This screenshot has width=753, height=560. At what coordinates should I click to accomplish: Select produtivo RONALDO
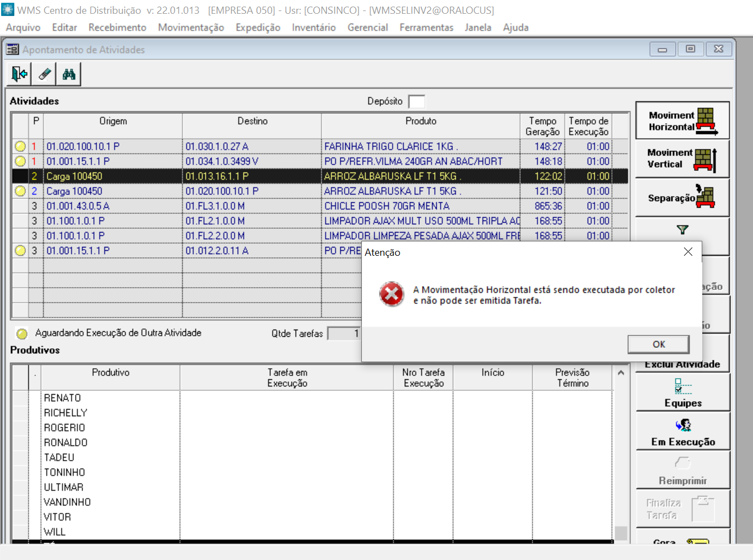coord(66,443)
